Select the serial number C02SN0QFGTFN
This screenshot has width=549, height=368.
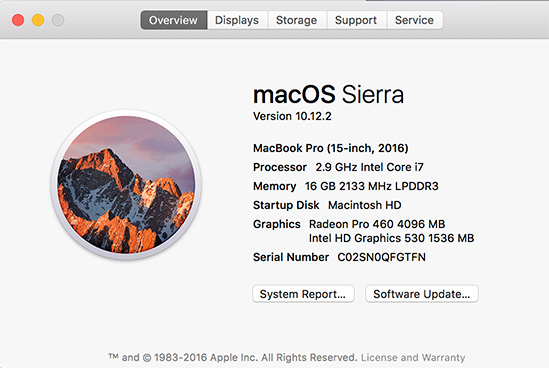(x=382, y=257)
